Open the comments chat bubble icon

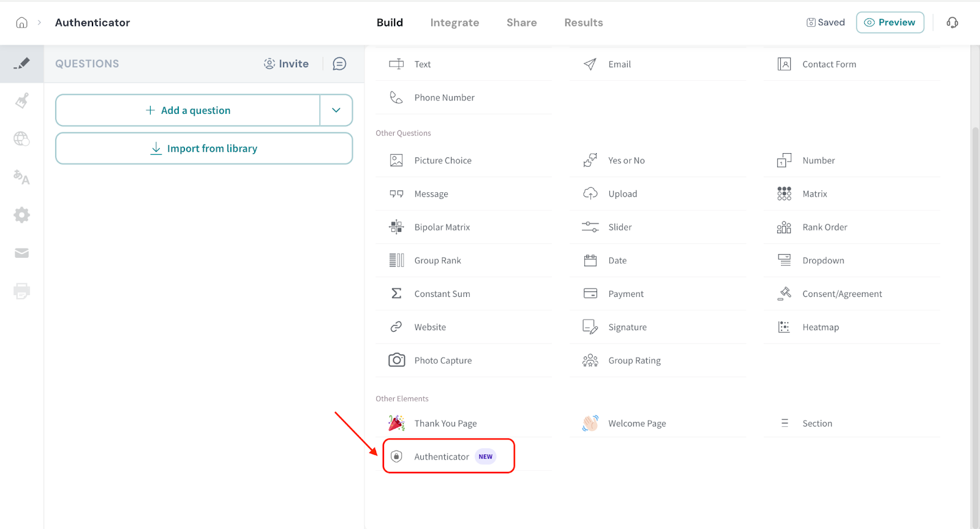click(x=339, y=64)
